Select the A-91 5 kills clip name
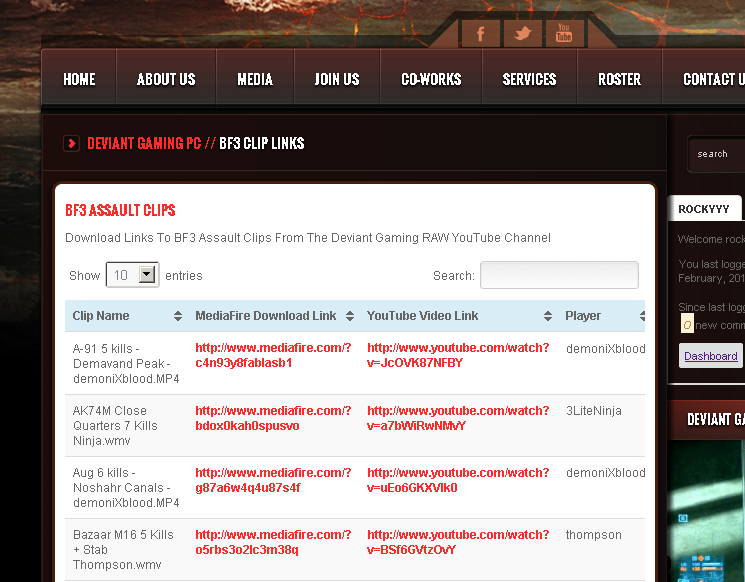 [126, 363]
